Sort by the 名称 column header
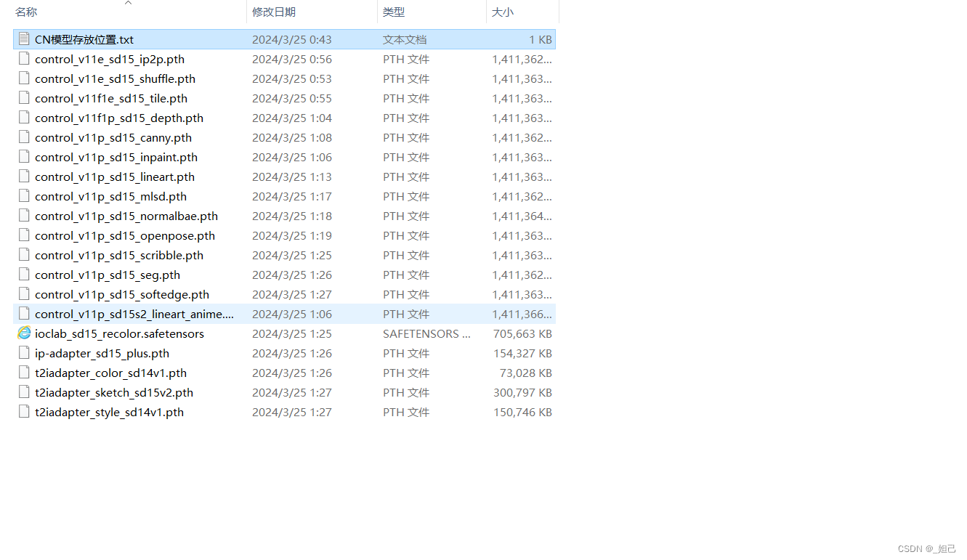 coord(26,12)
